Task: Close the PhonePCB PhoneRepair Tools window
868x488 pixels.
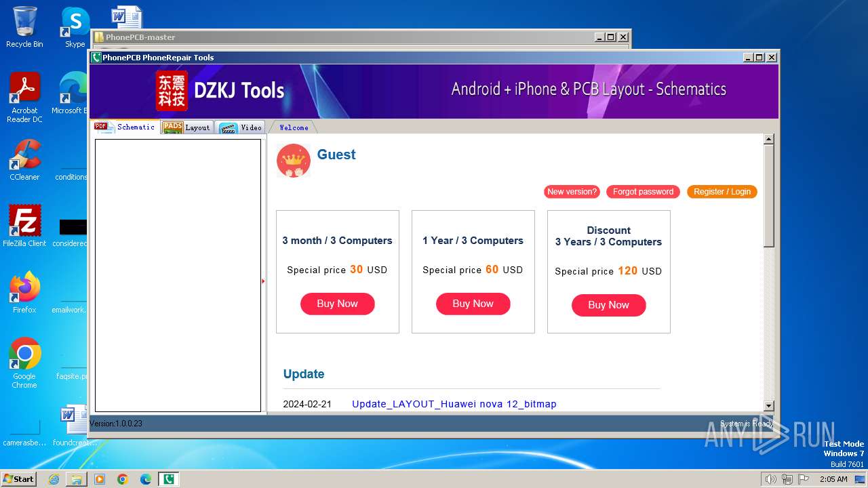Action: (772, 58)
